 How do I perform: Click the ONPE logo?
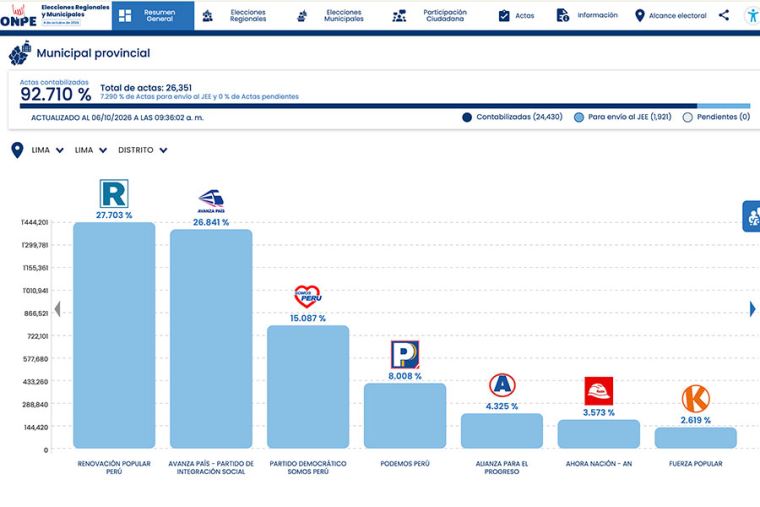[18, 16]
